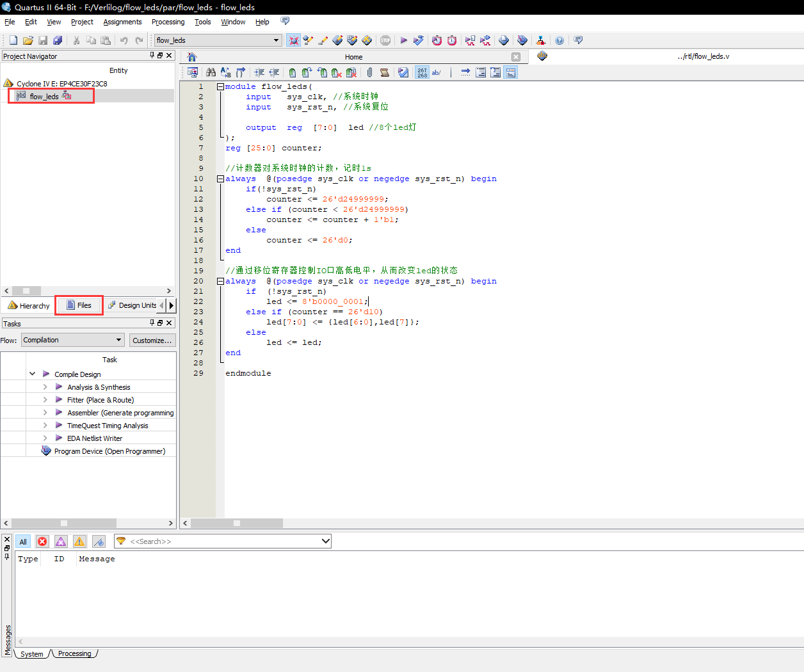
Task: Click the Find binoculars icon in the editor toolbar
Action: pyautogui.click(x=211, y=72)
